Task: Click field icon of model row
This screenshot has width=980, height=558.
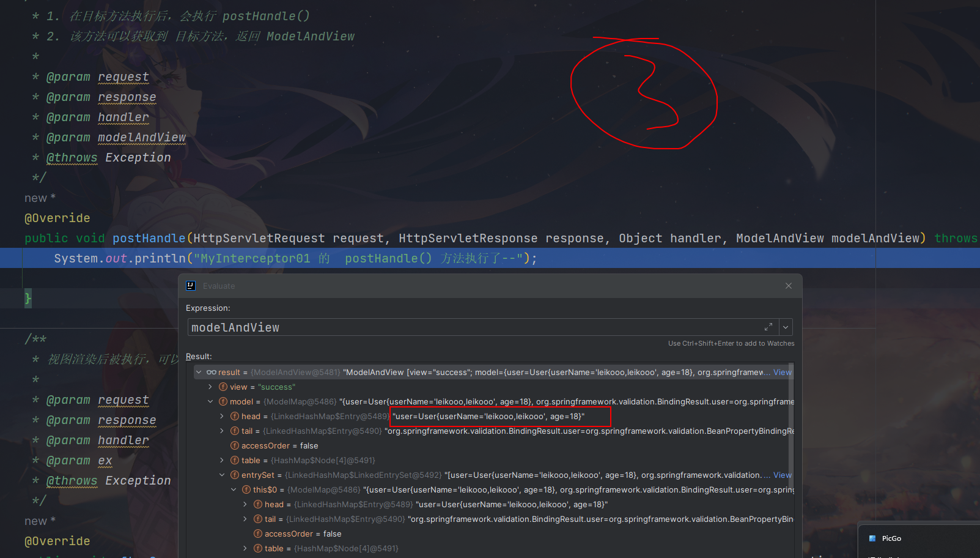Action: point(223,401)
